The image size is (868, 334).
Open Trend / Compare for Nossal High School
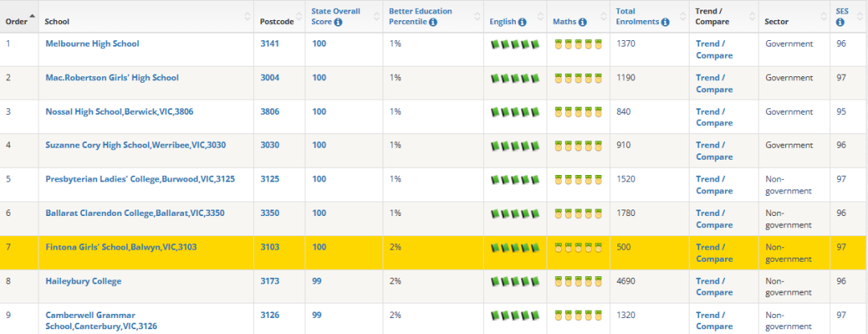tap(714, 117)
